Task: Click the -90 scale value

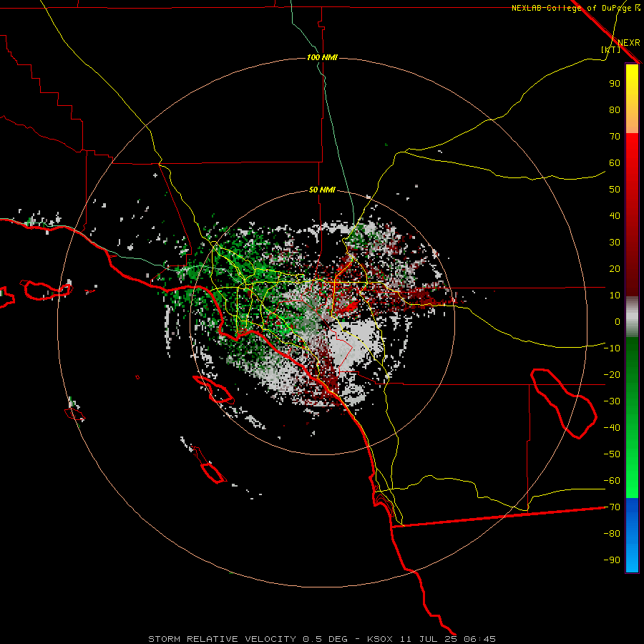Action: click(612, 560)
